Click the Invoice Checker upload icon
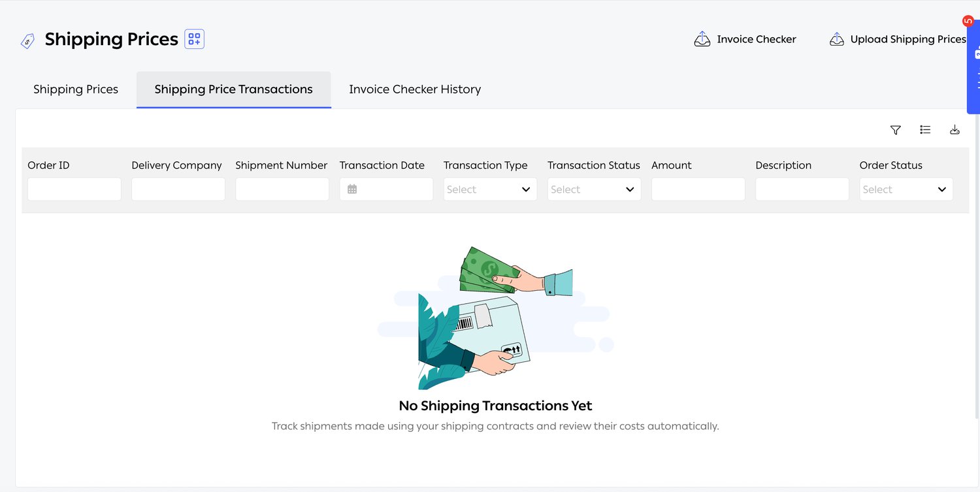The width and height of the screenshot is (980, 492). pyautogui.click(x=702, y=39)
